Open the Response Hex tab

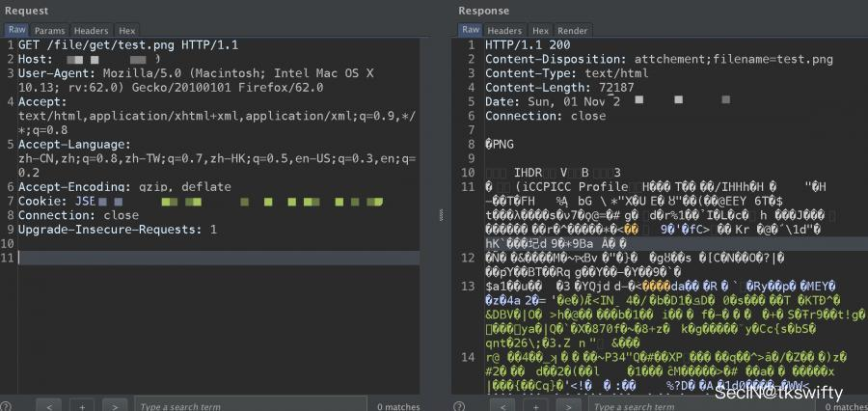[540, 31]
